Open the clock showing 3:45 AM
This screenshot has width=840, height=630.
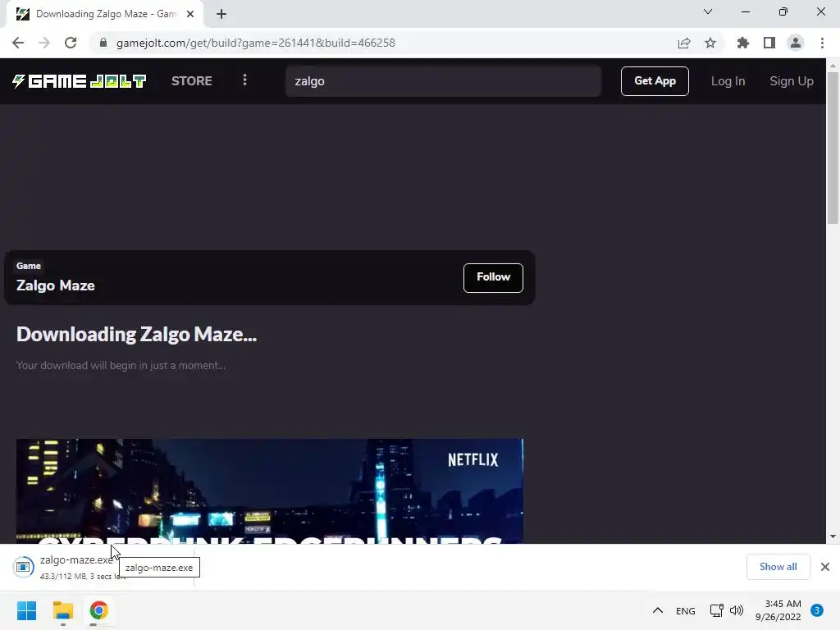[778, 610]
